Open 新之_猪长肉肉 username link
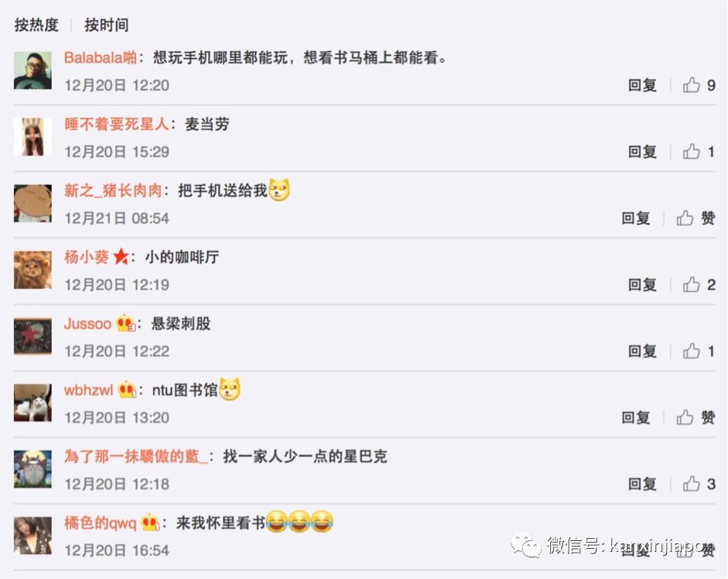This screenshot has width=728, height=579. click(x=113, y=190)
